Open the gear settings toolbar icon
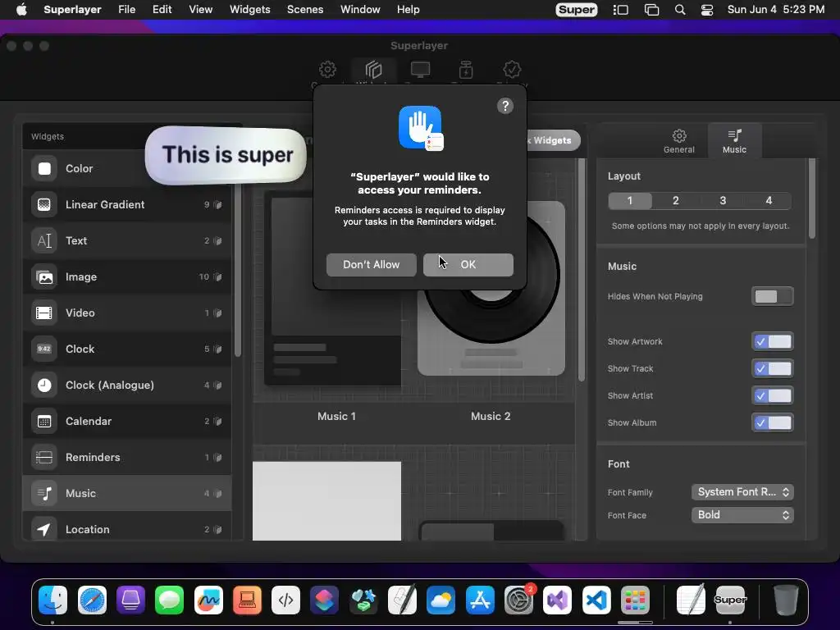Viewport: 840px width, 630px height. [x=327, y=70]
